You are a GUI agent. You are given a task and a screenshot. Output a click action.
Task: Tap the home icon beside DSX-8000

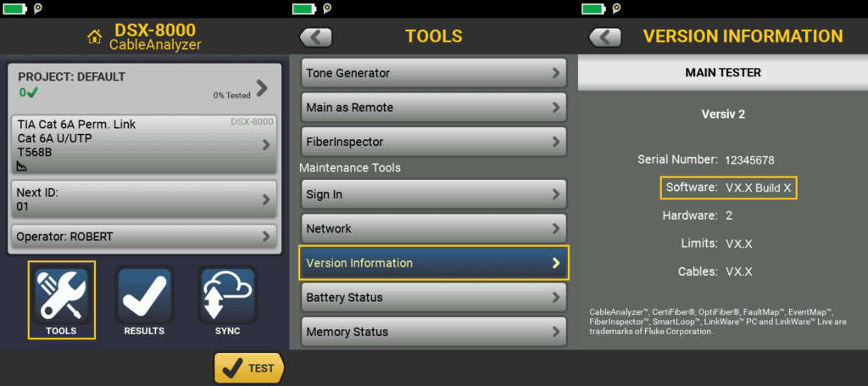click(94, 36)
